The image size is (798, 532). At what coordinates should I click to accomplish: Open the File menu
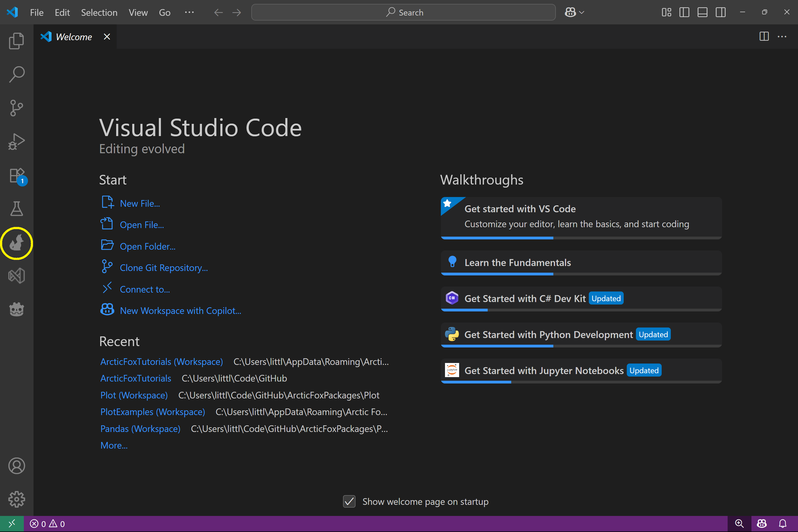click(37, 12)
